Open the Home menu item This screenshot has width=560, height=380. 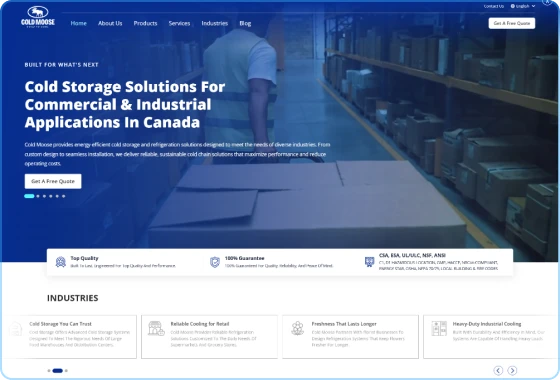pyautogui.click(x=79, y=23)
